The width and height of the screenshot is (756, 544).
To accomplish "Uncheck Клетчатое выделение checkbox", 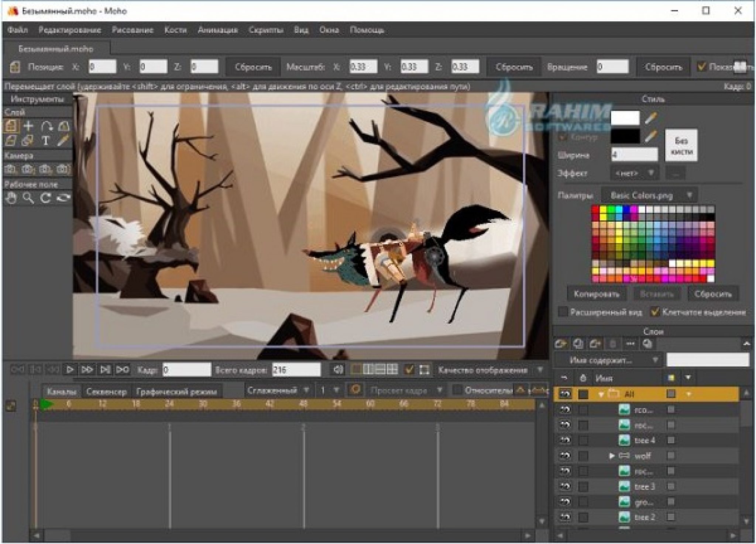I will (x=654, y=312).
